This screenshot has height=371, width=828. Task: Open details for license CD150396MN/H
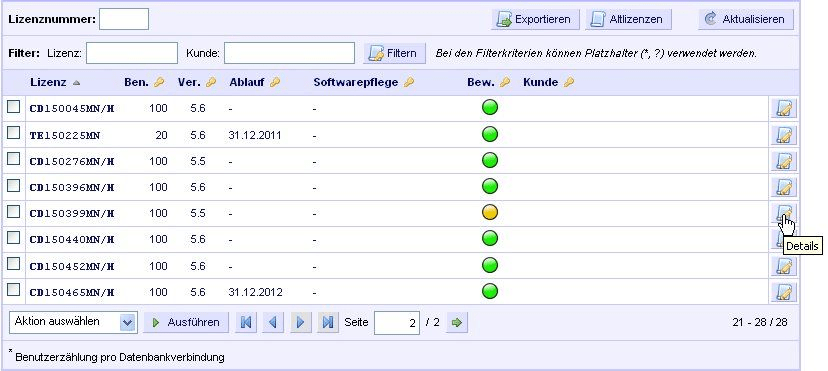point(784,187)
